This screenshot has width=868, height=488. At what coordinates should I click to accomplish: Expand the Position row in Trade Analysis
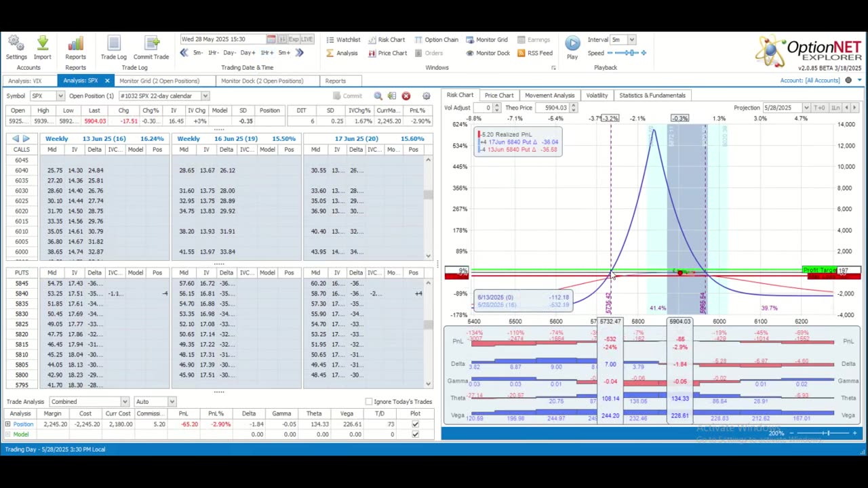(7, 424)
